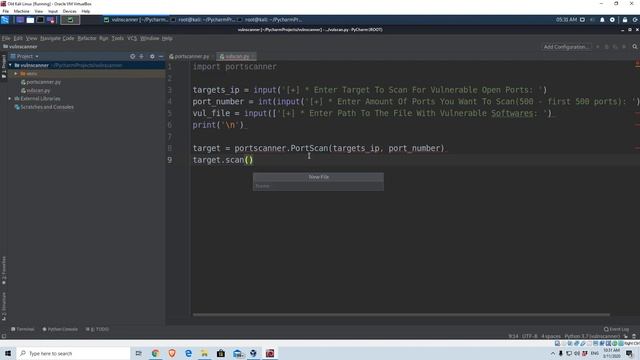This screenshot has height=360, width=640.
Task: Launch the terminal from Kali panel
Action: click(40, 20)
